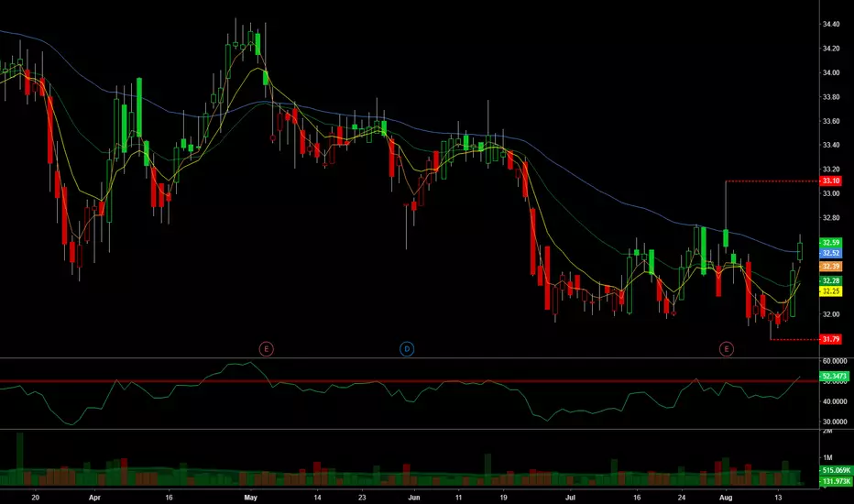The height and width of the screenshot is (504, 854).
Task: Click the 33.60 price axis label
Action: click(x=830, y=121)
